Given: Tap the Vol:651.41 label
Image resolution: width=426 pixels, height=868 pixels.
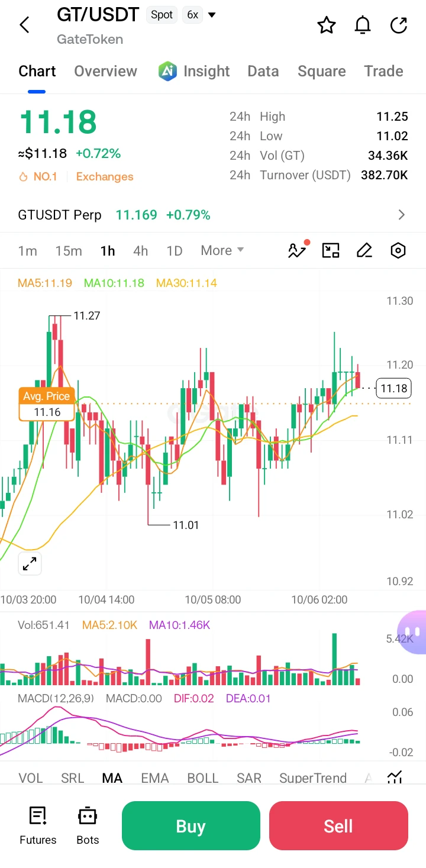Looking at the screenshot, I should [x=44, y=625].
